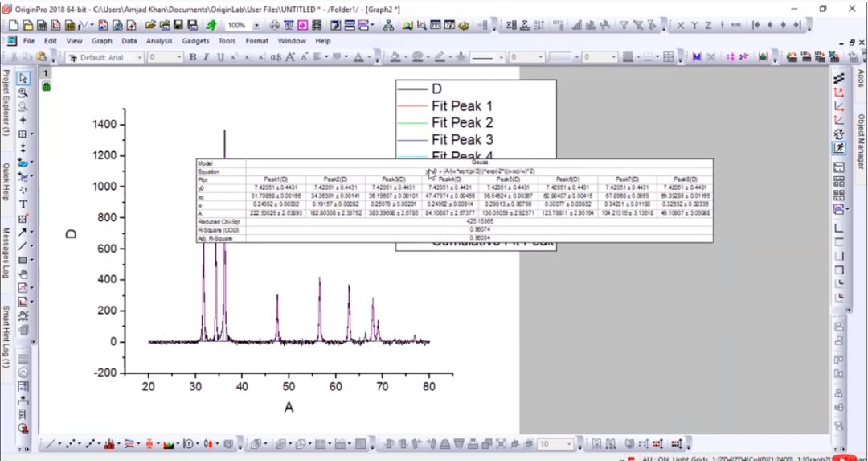Toggle Underline text formatting
The image size is (868, 461).
pos(219,57)
